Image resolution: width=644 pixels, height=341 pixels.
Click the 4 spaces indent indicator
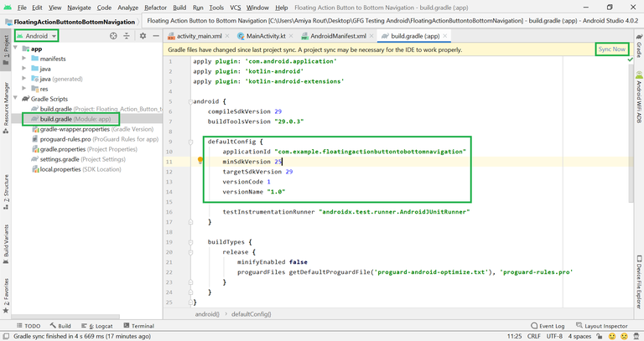tap(579, 337)
